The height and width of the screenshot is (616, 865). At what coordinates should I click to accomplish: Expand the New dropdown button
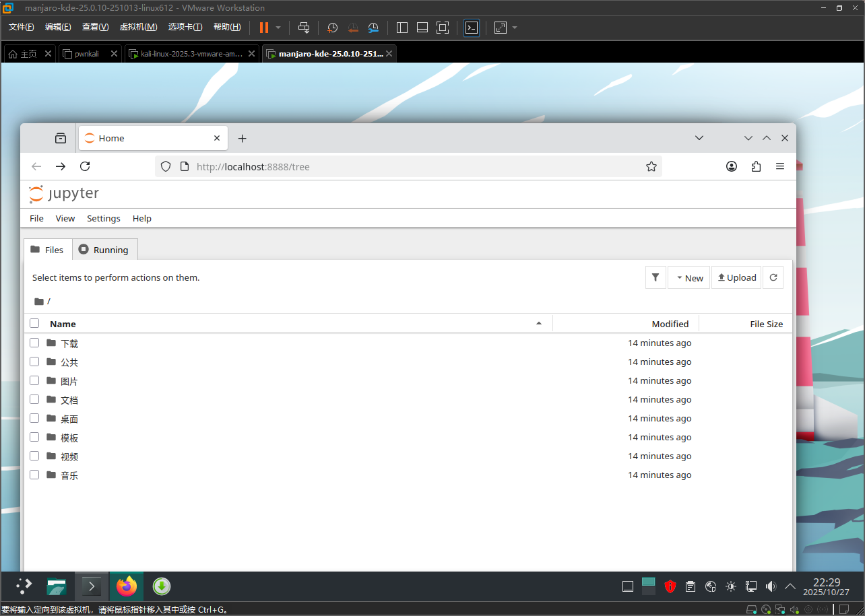point(689,277)
